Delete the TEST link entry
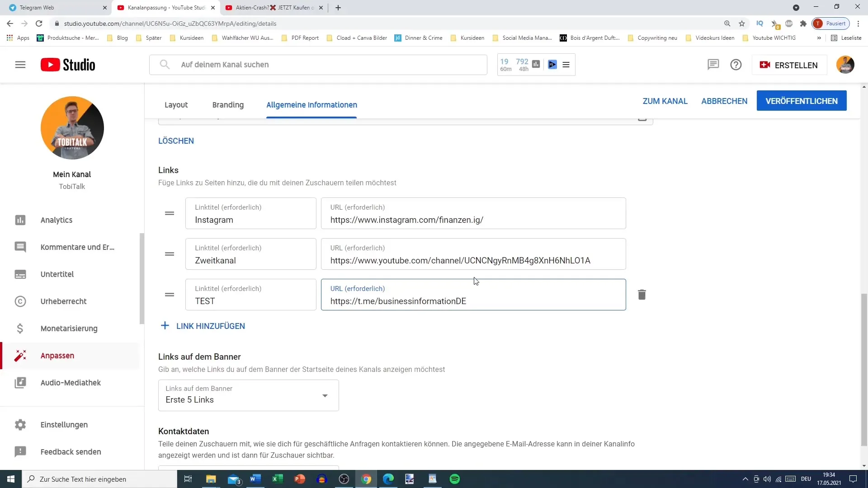Viewport: 868px width, 488px height. pyautogui.click(x=642, y=294)
